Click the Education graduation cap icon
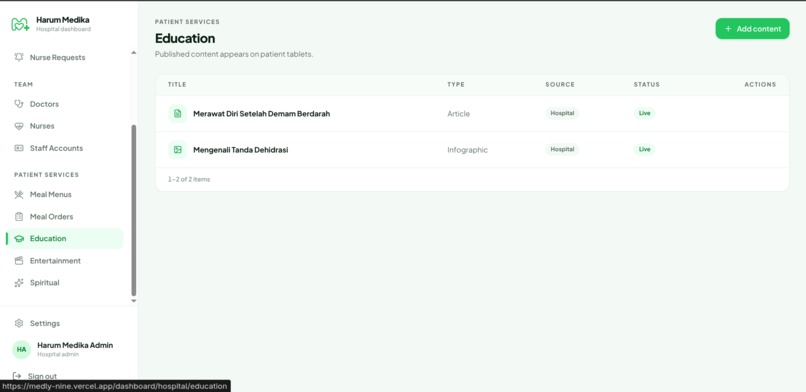This screenshot has height=392, width=806. click(x=19, y=238)
